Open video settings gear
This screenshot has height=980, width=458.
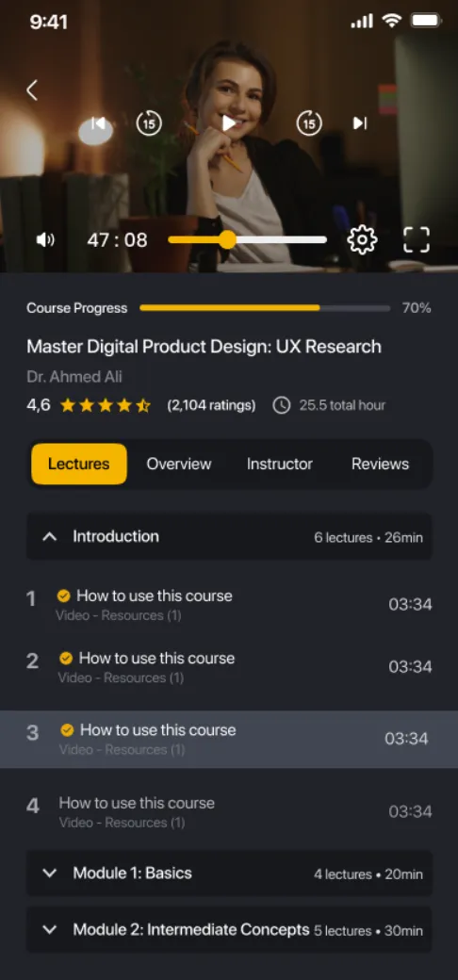click(x=363, y=239)
